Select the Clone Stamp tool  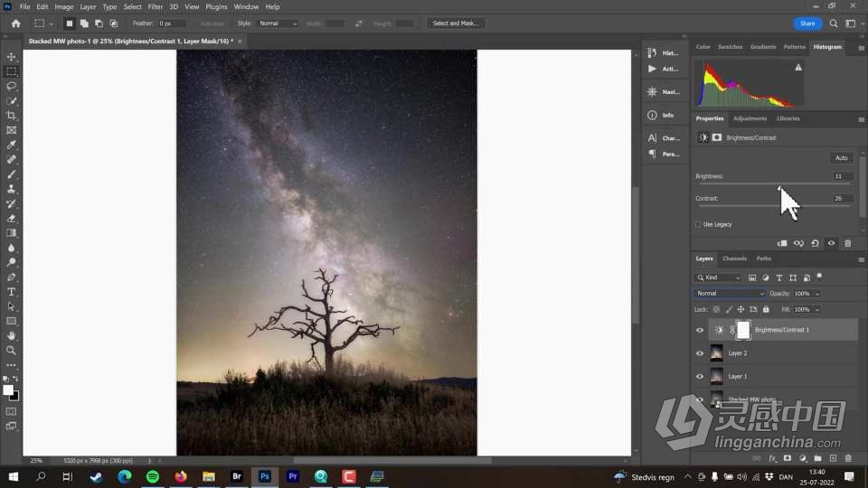[11, 189]
